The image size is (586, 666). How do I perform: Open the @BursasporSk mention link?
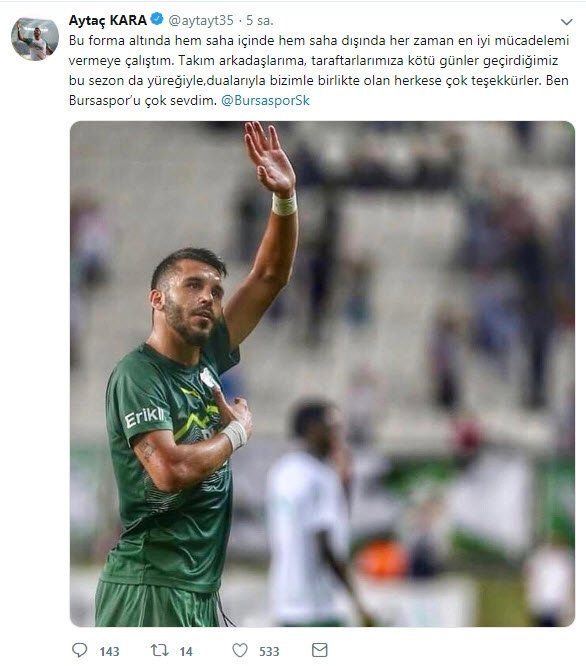(x=265, y=101)
